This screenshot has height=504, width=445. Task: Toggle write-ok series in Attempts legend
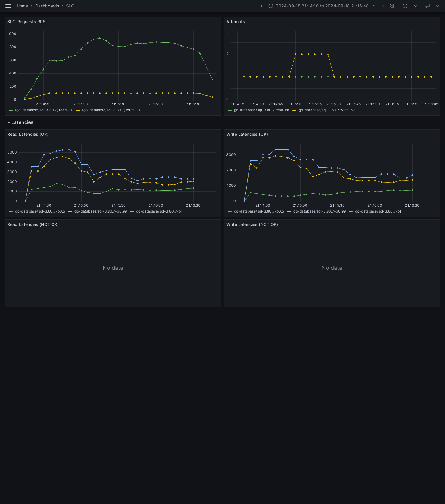(x=327, y=110)
